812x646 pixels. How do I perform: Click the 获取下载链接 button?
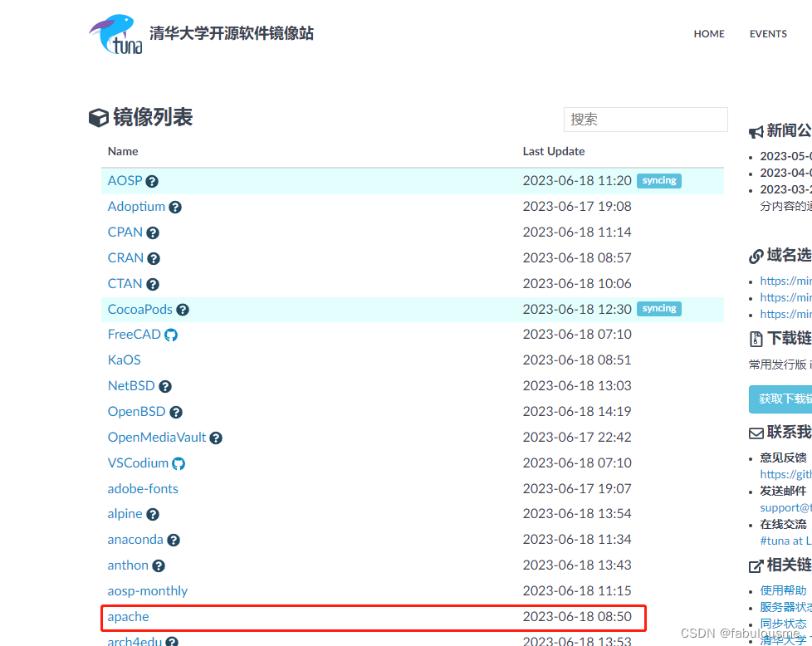pyautogui.click(x=780, y=399)
